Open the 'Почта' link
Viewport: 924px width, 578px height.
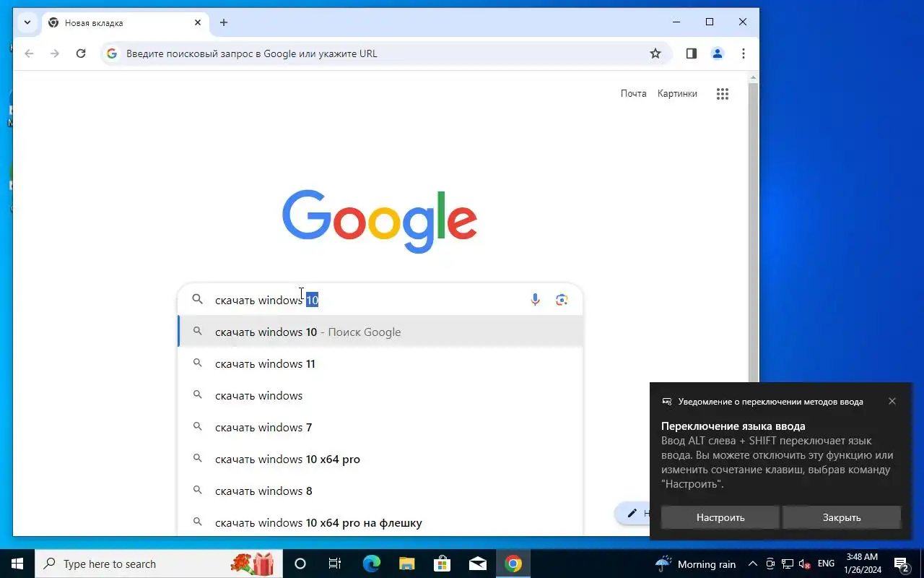point(633,93)
